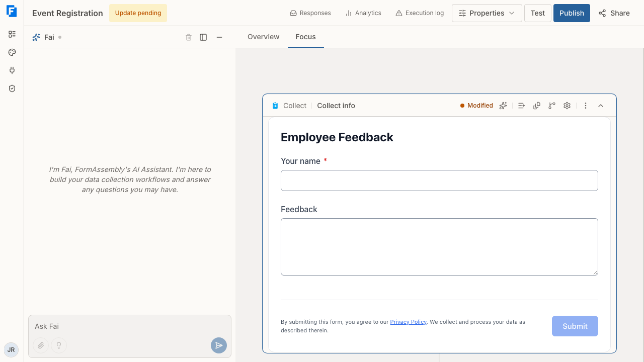Click the Update pending badge
The image size is (644, 362).
click(x=138, y=13)
